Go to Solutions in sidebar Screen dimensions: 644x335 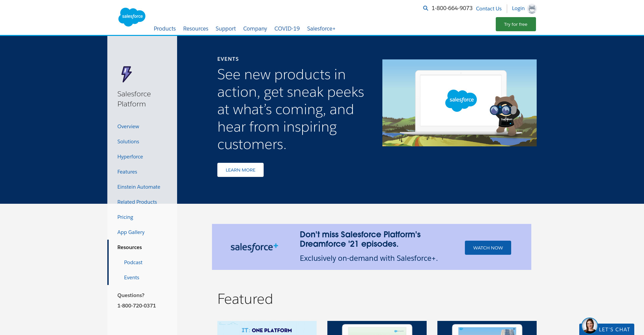(x=128, y=142)
